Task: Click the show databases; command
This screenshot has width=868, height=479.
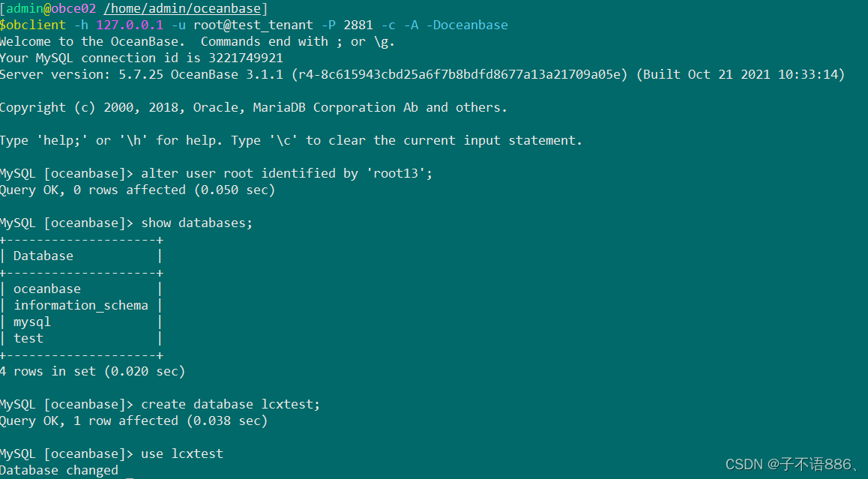Action: [196, 223]
